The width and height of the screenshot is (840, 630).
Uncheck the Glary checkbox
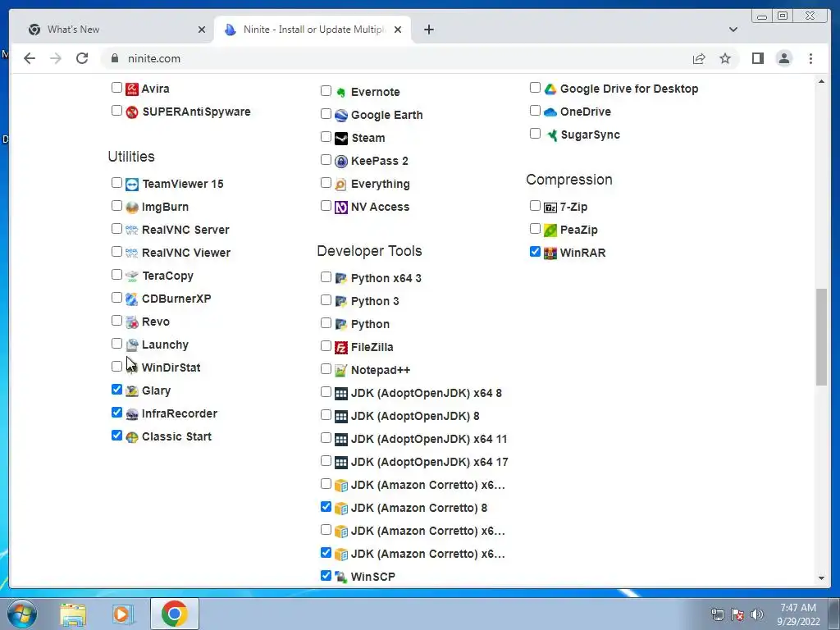(x=116, y=389)
